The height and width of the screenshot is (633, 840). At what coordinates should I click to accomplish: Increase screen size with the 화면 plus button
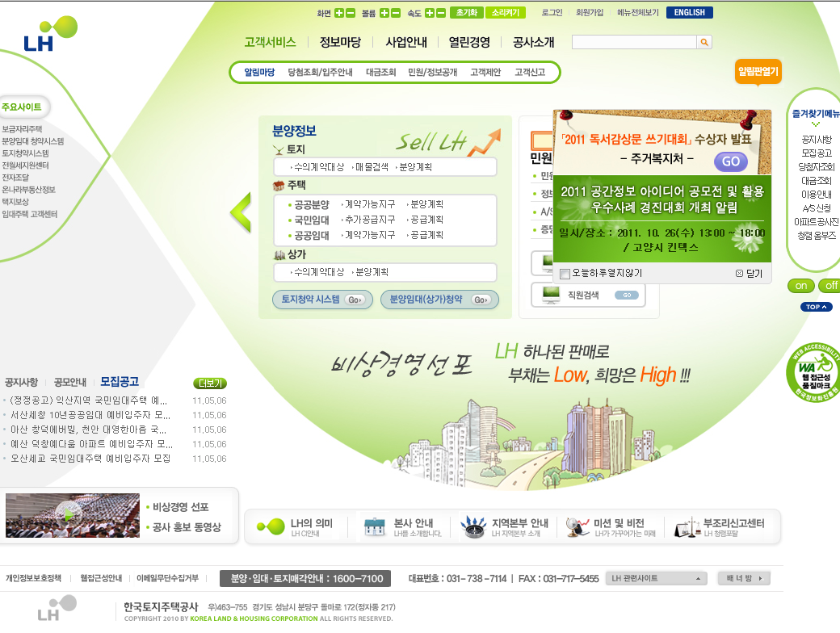[x=338, y=13]
